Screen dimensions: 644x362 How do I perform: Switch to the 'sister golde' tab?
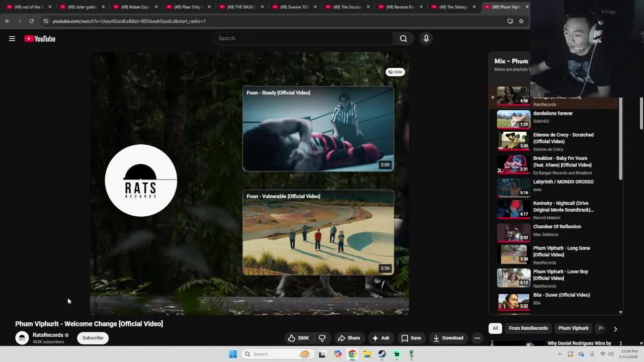tap(81, 7)
